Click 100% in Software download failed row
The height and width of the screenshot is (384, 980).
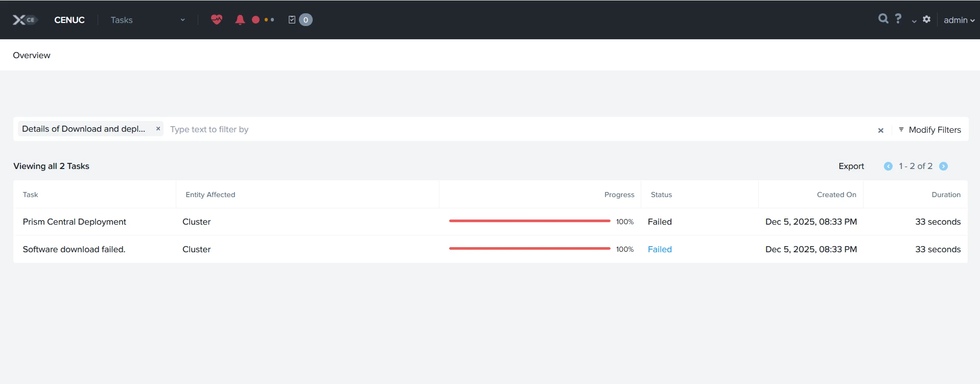coord(624,249)
